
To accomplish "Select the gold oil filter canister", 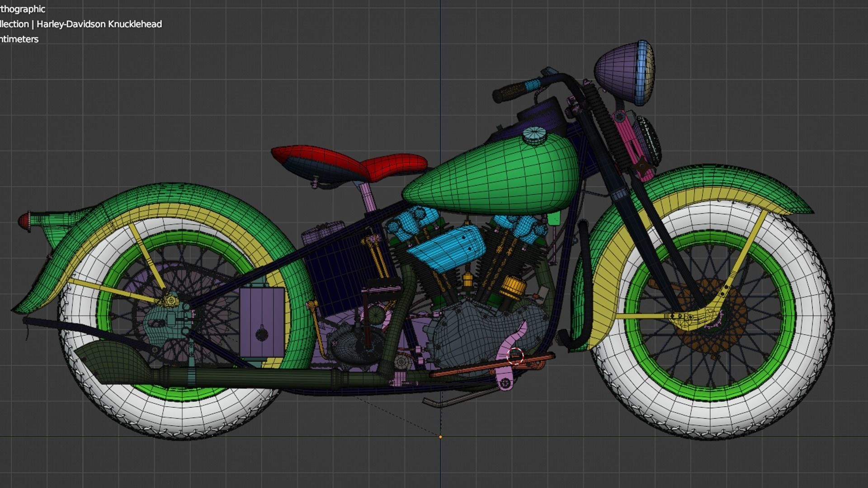I will coord(513,287).
